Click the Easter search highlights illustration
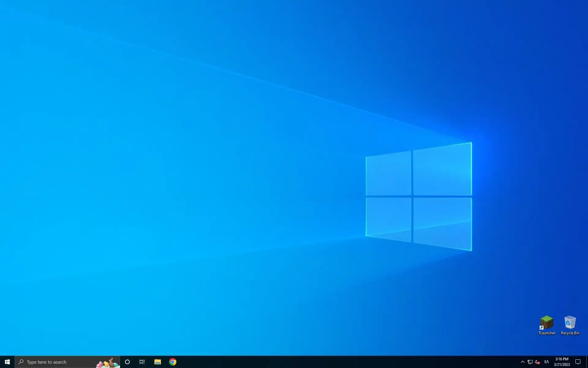The image size is (588, 368). (107, 363)
